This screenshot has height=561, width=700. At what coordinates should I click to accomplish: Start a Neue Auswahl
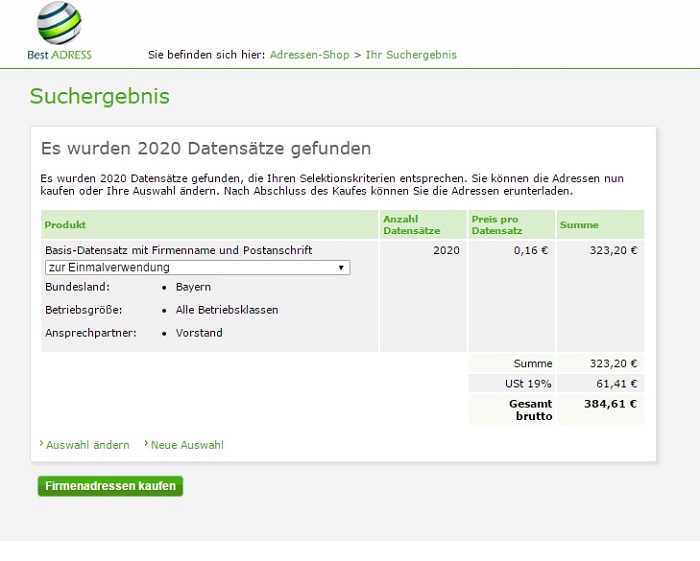click(187, 445)
